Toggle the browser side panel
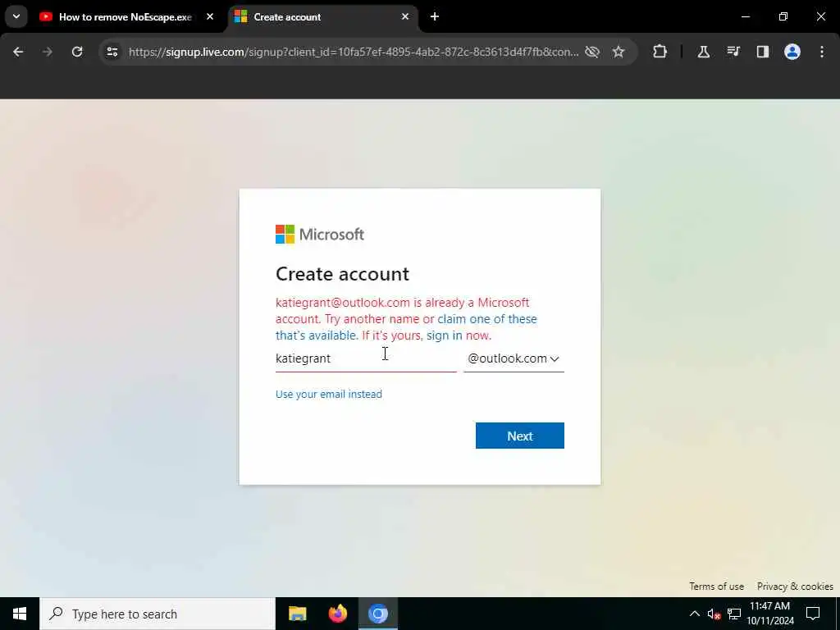Image resolution: width=840 pixels, height=630 pixels. (762, 52)
